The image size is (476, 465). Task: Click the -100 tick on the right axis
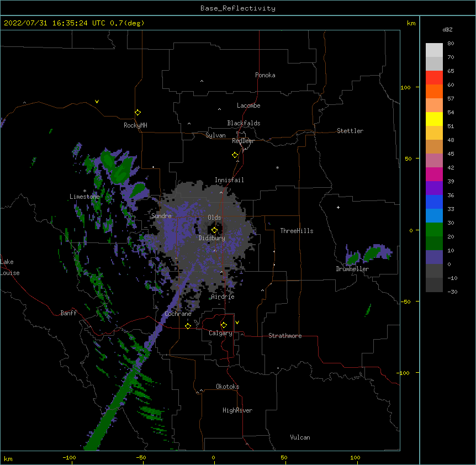coord(404,373)
